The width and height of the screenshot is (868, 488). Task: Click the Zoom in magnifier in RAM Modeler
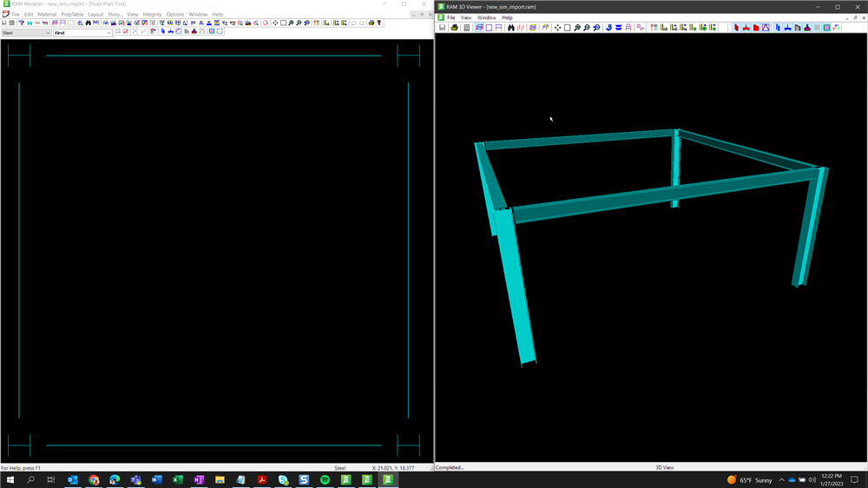tap(291, 23)
